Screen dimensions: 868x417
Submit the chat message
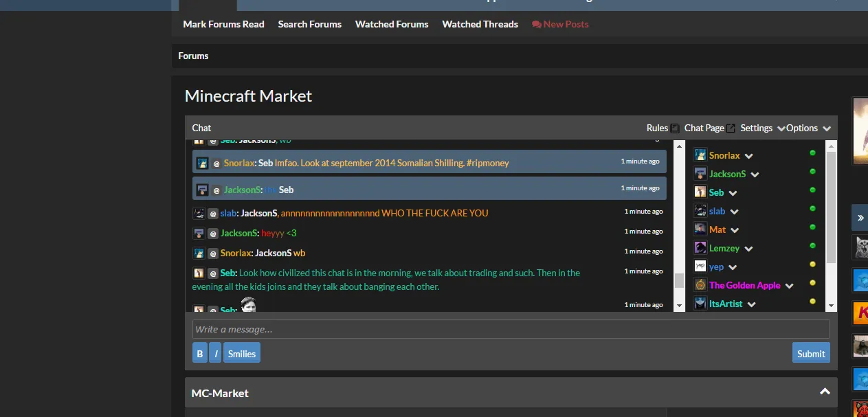(811, 353)
